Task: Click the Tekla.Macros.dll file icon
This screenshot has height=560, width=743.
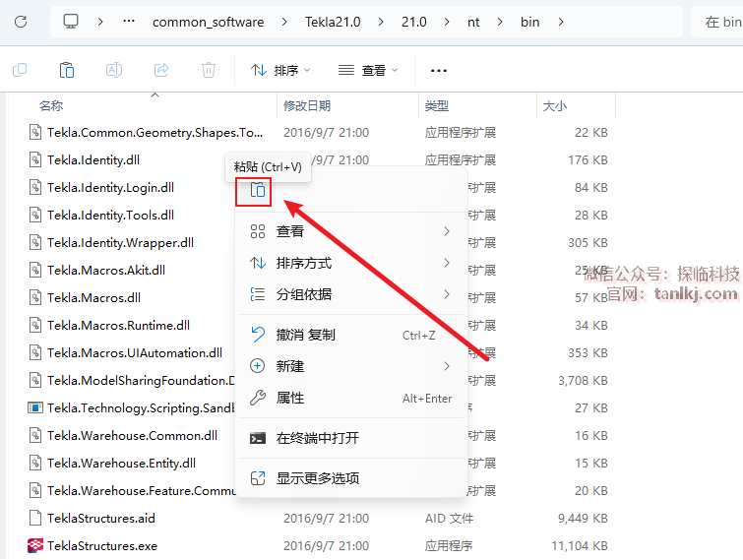Action: tap(35, 297)
